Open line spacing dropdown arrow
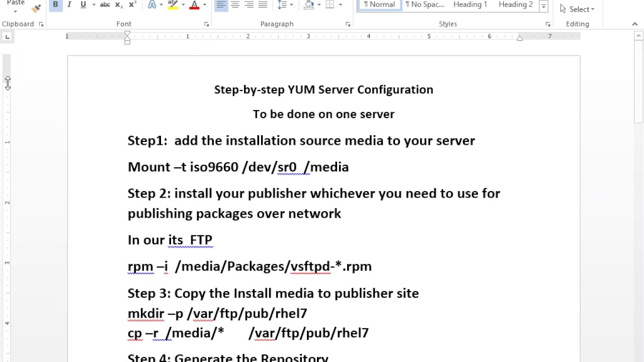Viewport: 644px width, 362px height. coord(291,5)
